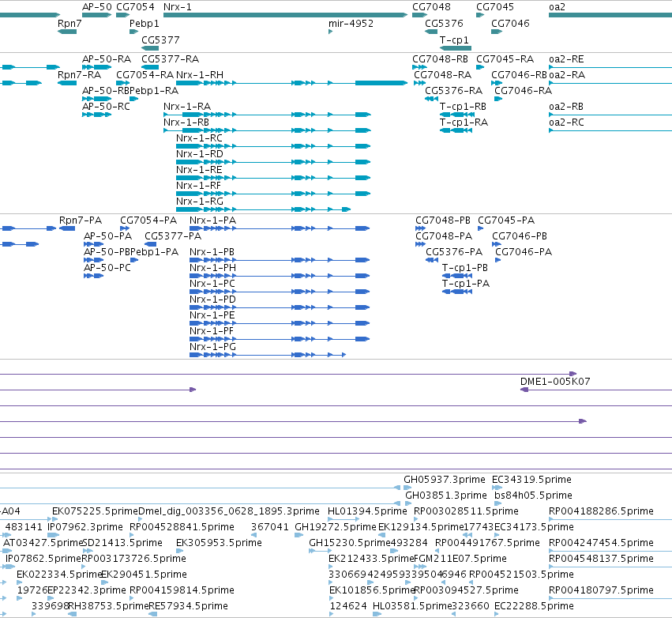Click the HL01394.5prime EST label
Screen dimensions: 672x618
point(367,511)
